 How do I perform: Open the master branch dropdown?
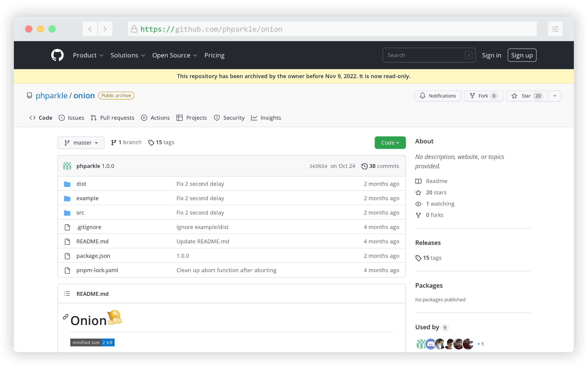pyautogui.click(x=81, y=143)
